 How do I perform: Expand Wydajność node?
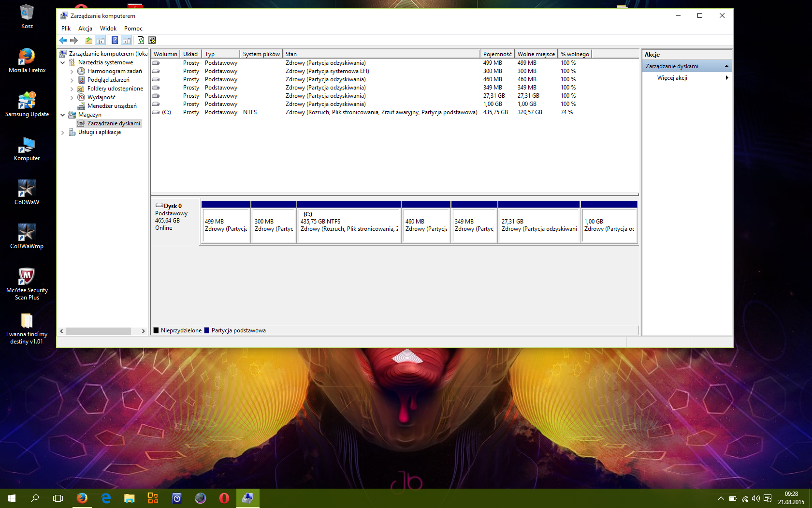pyautogui.click(x=72, y=97)
